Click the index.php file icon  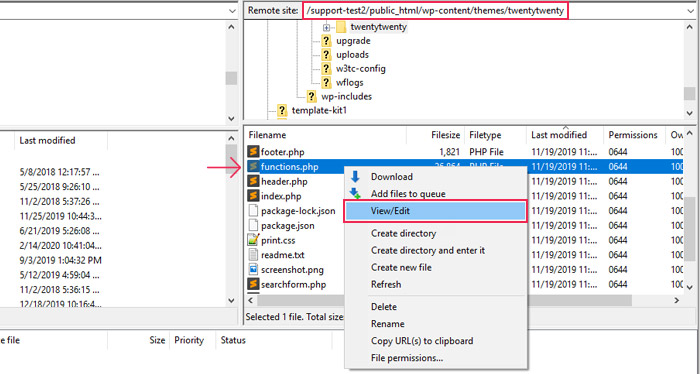click(253, 196)
